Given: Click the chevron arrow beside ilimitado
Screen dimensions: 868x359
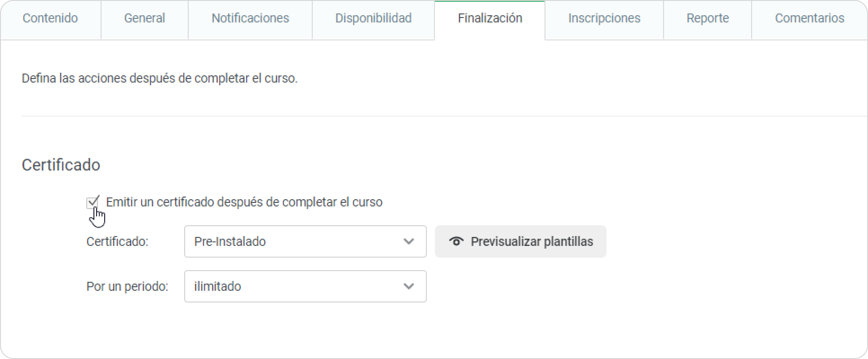Looking at the screenshot, I should [x=408, y=286].
